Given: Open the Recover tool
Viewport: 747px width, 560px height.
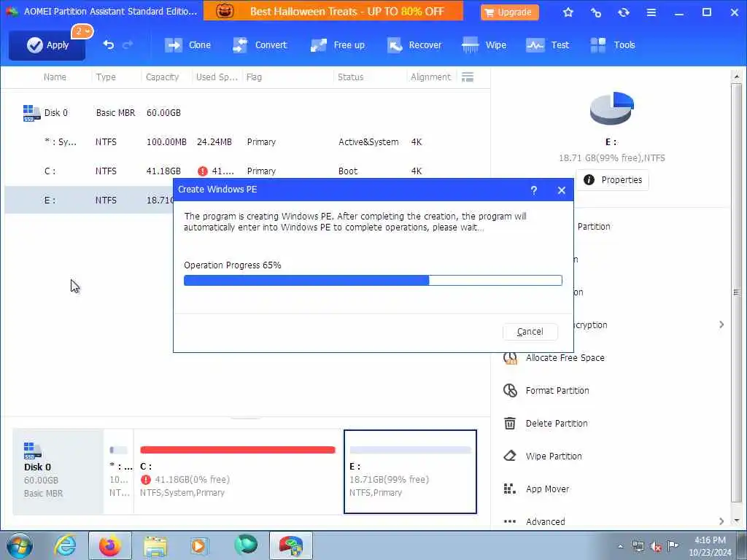Looking at the screenshot, I should (x=414, y=45).
